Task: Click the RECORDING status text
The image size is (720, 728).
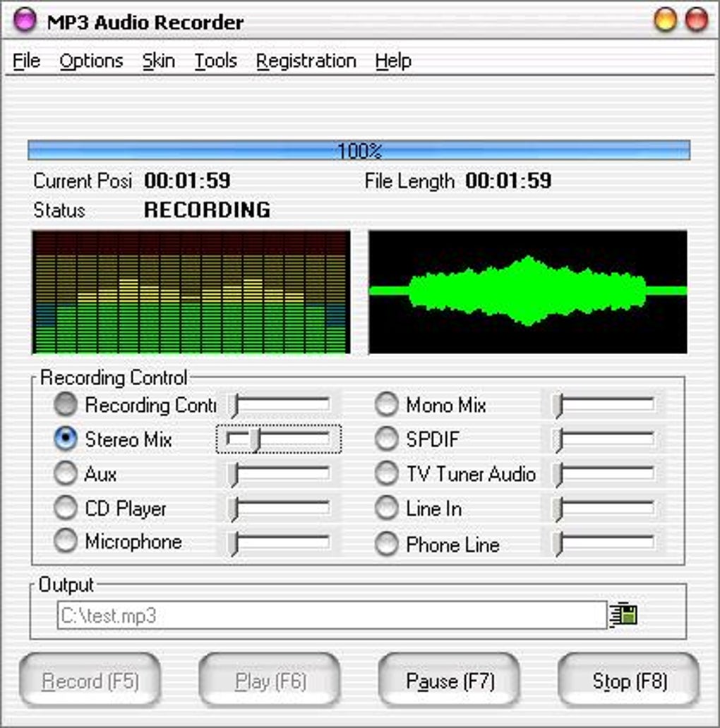Action: pyautogui.click(x=207, y=210)
